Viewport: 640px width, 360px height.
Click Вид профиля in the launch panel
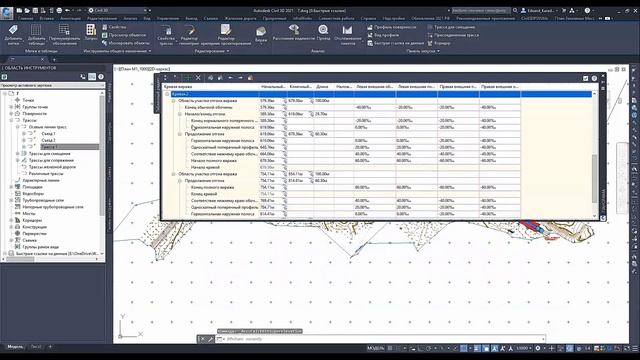click(x=383, y=35)
